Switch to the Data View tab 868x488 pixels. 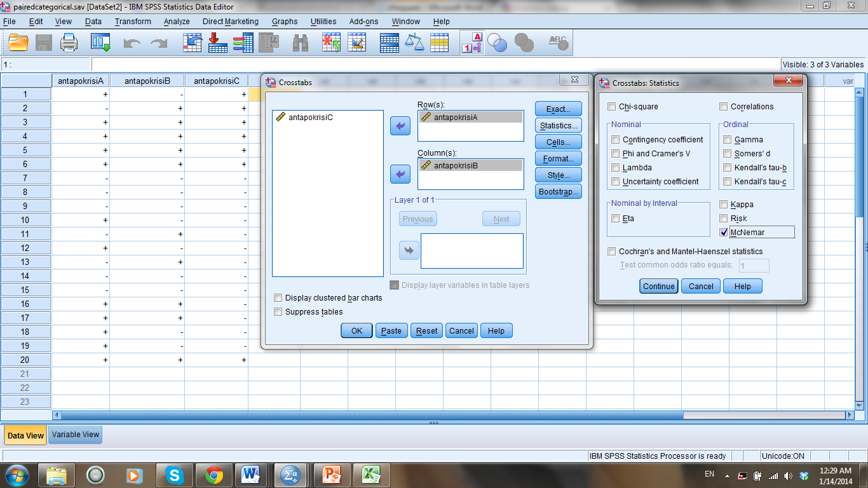pyautogui.click(x=25, y=435)
